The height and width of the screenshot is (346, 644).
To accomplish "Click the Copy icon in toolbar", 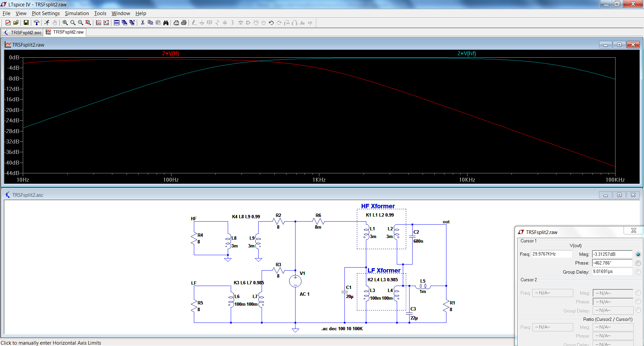I will (150, 23).
